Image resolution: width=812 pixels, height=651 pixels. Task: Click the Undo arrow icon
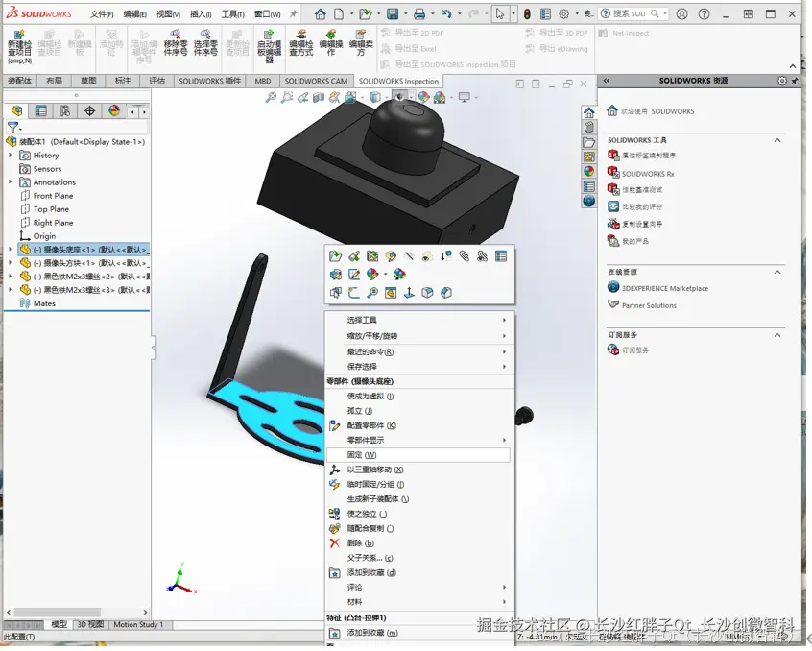[446, 14]
